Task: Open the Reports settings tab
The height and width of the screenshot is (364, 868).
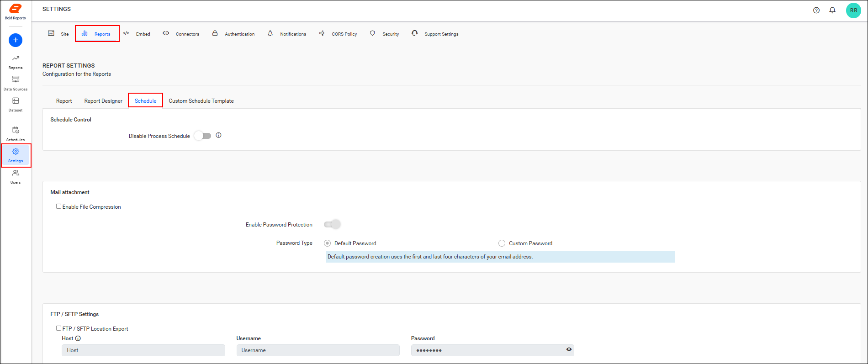Action: (96, 34)
